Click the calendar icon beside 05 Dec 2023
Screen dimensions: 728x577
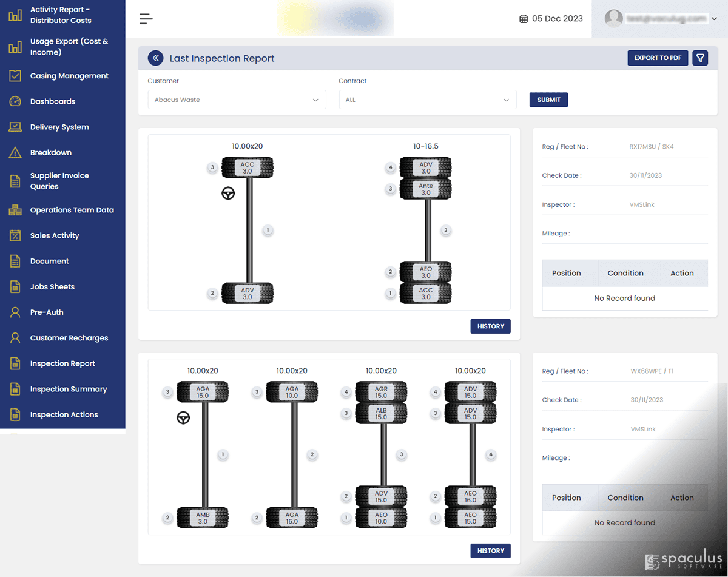coord(524,19)
